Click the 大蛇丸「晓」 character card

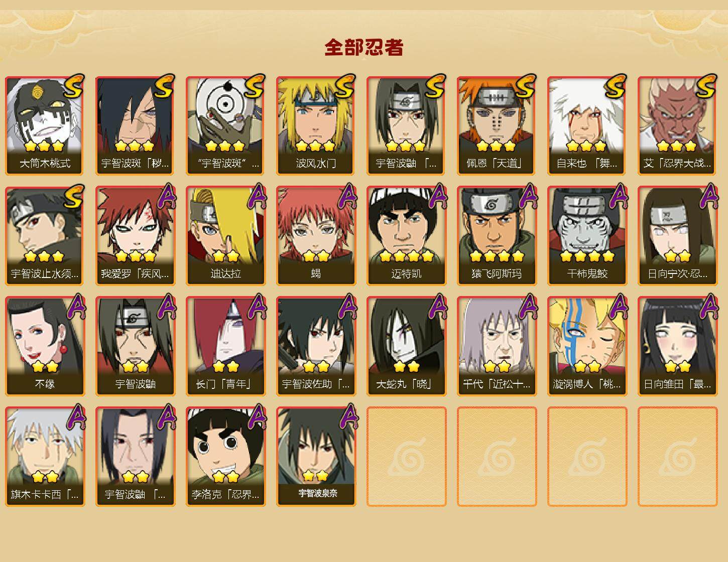[x=406, y=346]
